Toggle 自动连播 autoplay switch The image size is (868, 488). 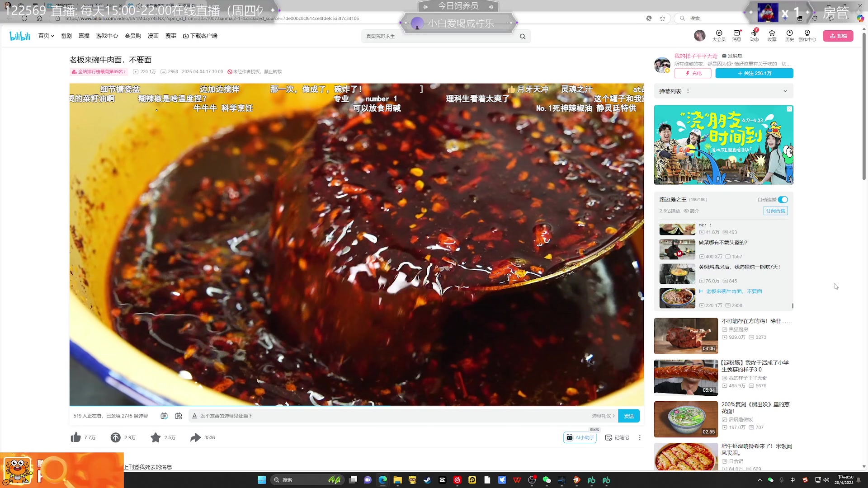(x=783, y=200)
